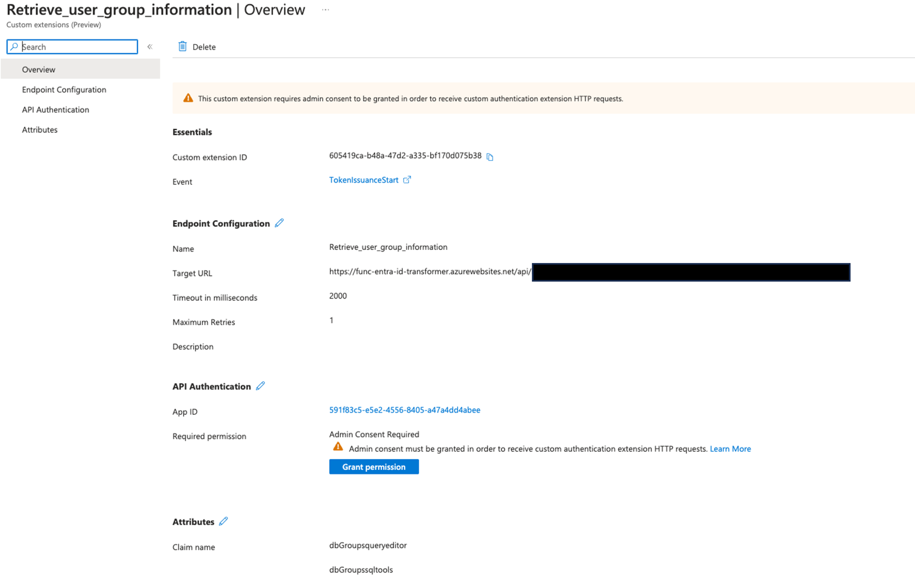Copy the Custom extension ID
Image resolution: width=915 pixels, height=588 pixels.
[x=490, y=157]
